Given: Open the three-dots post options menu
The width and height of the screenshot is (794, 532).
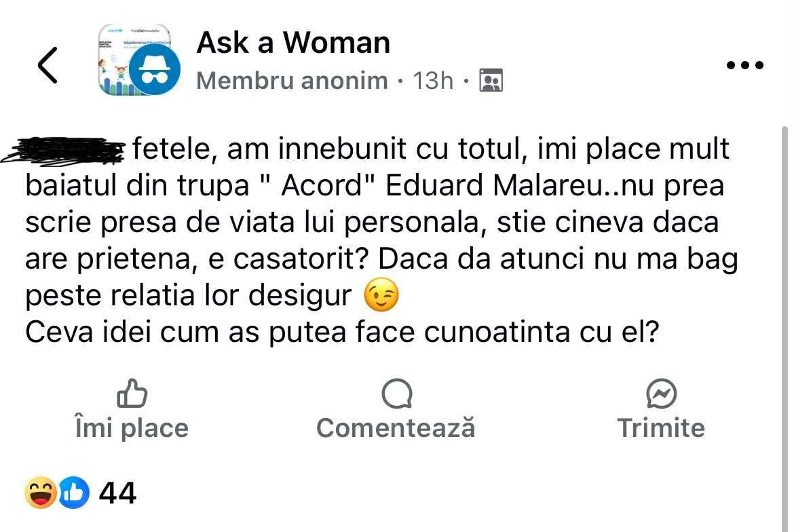Looking at the screenshot, I should pyautogui.click(x=744, y=65).
